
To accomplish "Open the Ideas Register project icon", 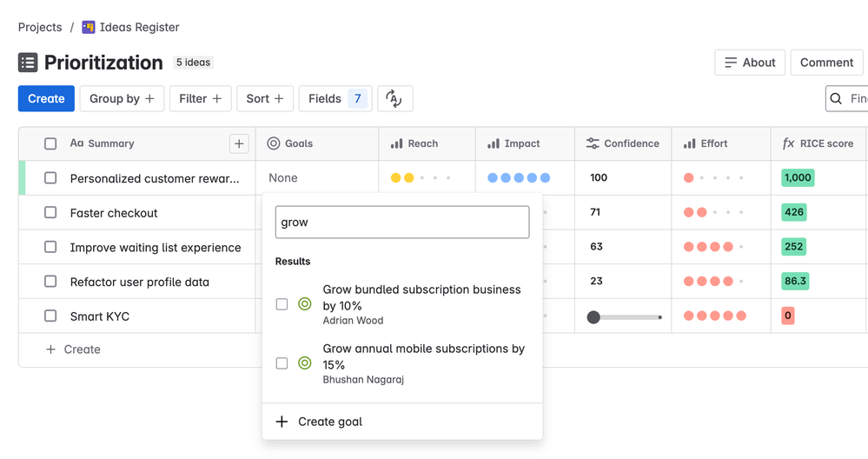I will click(88, 27).
